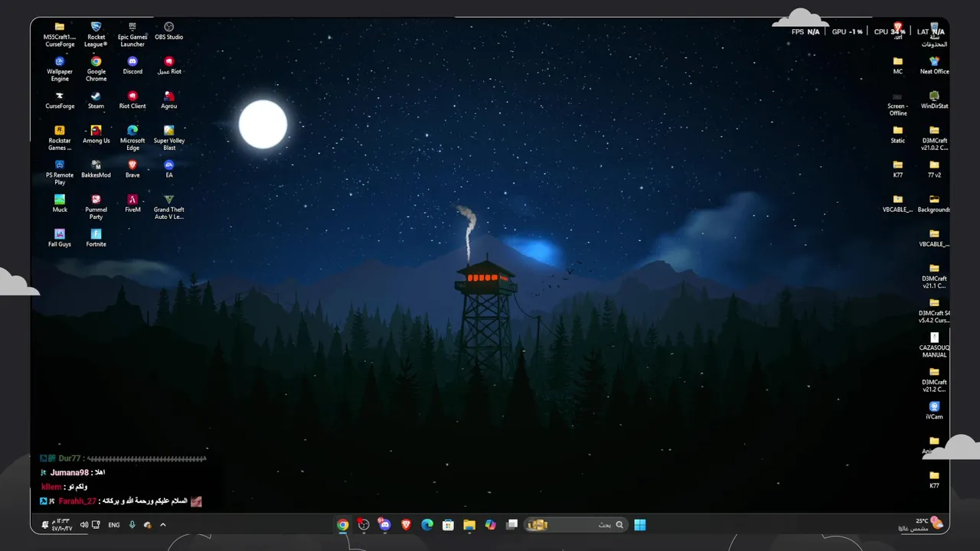Select the D3MCraft S4 v5.4.2 folder

934,310
